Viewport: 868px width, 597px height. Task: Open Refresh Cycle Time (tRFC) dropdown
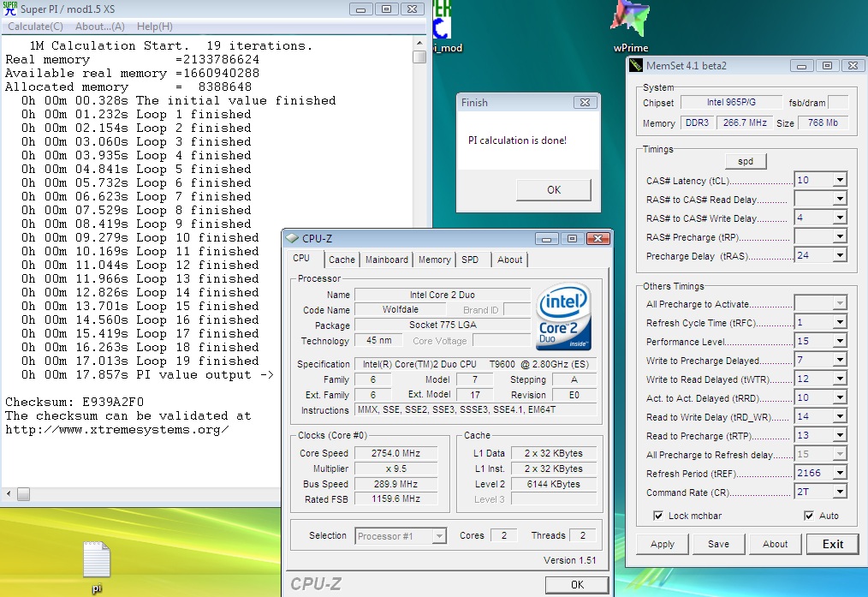click(x=840, y=322)
